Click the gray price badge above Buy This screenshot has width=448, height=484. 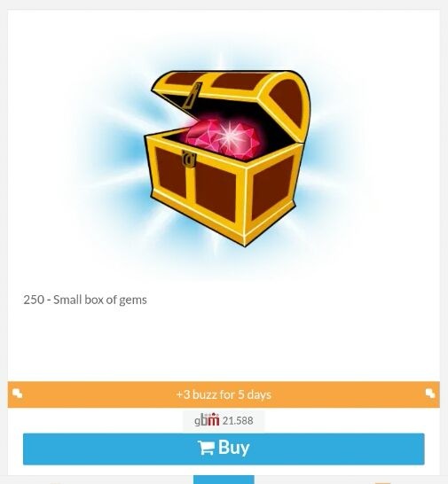[x=224, y=420]
